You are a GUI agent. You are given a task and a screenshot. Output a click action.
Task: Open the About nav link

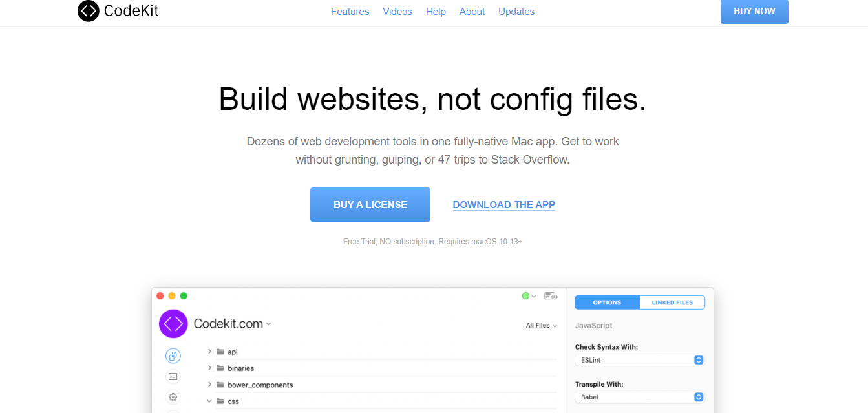pyautogui.click(x=472, y=12)
